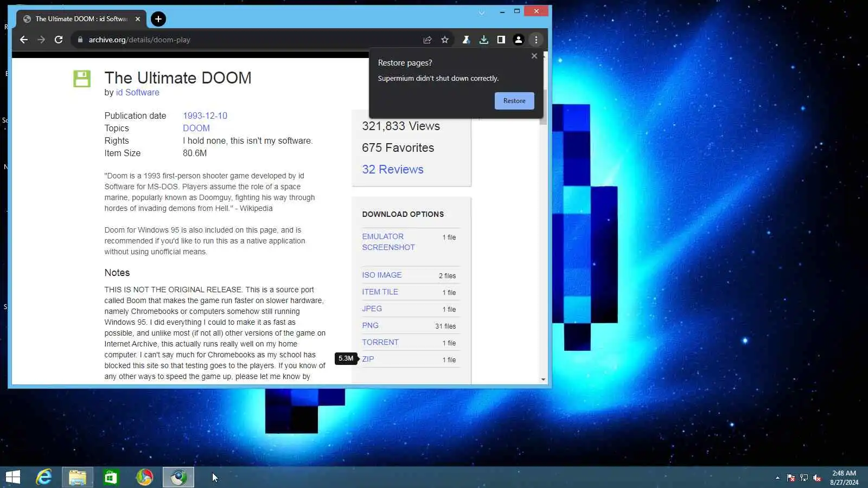This screenshot has height=488, width=868.
Task: Launch Chrome from the taskbar
Action: (x=144, y=477)
